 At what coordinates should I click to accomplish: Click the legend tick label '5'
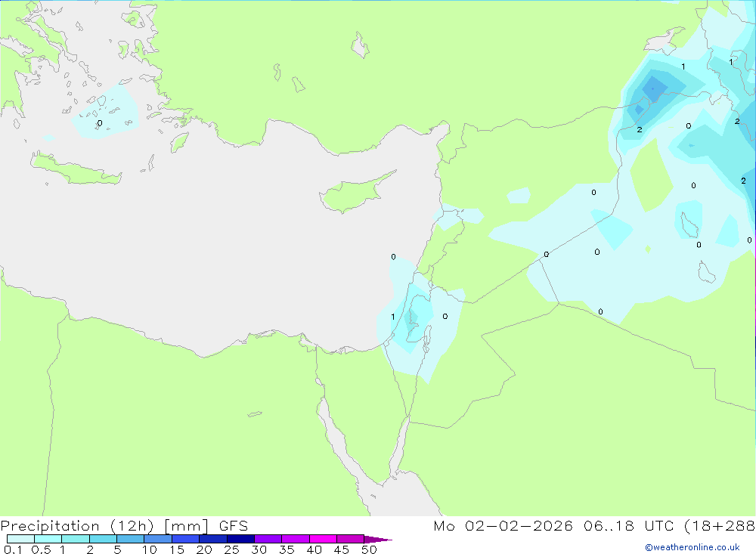[x=117, y=549]
